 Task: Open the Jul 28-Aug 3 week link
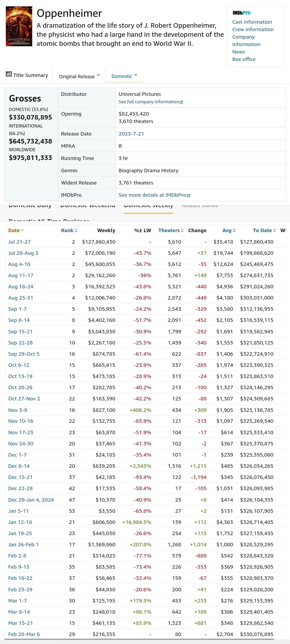tap(23, 253)
